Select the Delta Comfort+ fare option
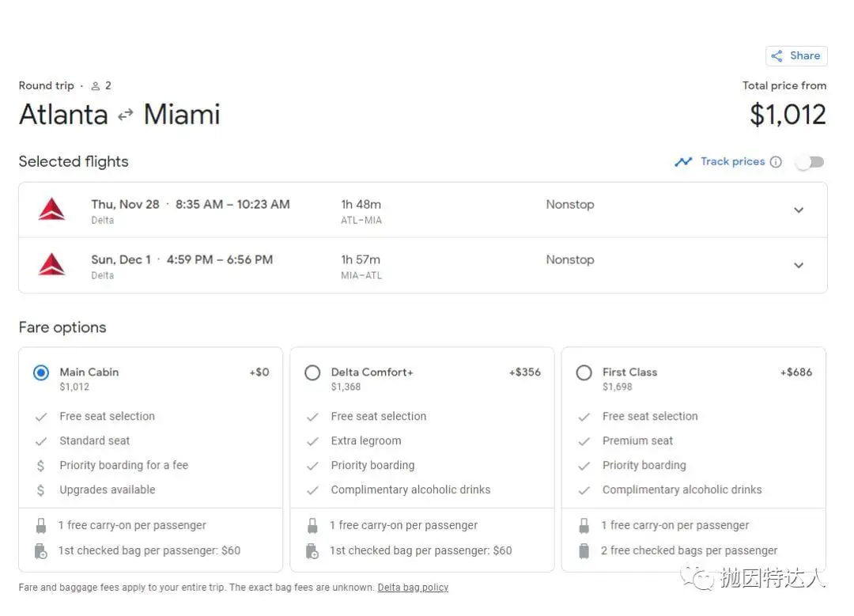This screenshot has width=854, height=616. click(x=312, y=372)
